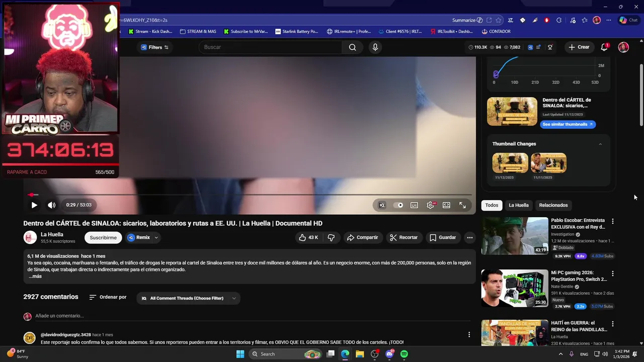The width and height of the screenshot is (644, 362).
Task: Open menu for Pablo Escobar video
Action: click(612, 221)
